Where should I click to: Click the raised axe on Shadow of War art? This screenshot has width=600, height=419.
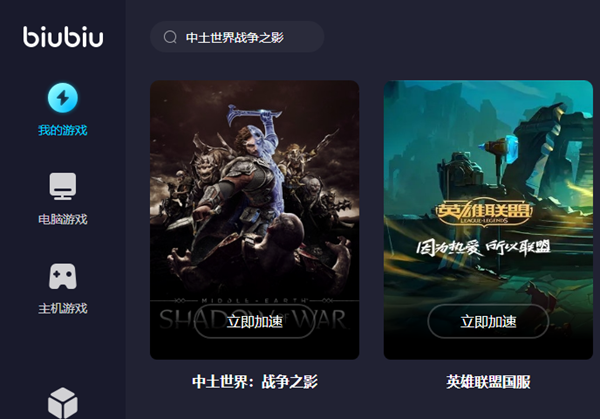[254, 114]
